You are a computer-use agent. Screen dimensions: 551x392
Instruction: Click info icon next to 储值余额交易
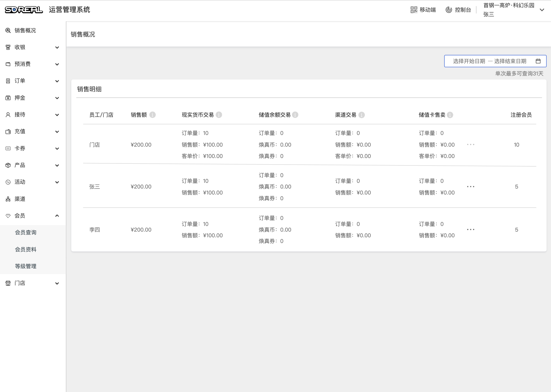click(295, 115)
